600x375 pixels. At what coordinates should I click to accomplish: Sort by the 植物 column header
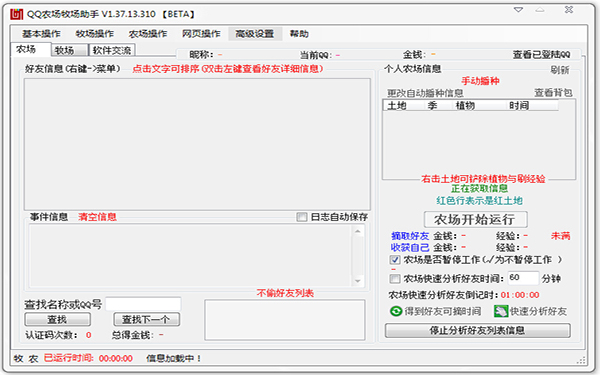479,106
